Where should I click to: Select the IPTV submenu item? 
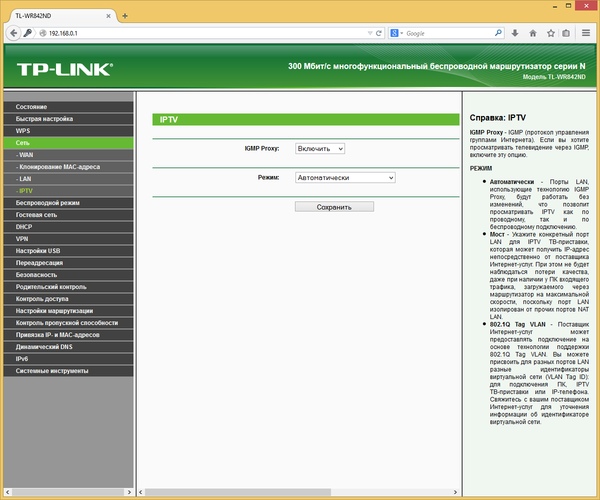[x=69, y=191]
